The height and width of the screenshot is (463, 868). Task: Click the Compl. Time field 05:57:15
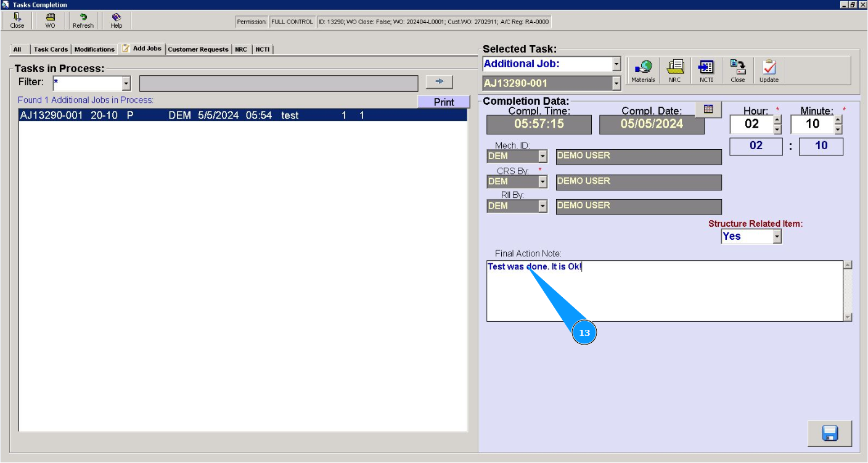tap(539, 124)
